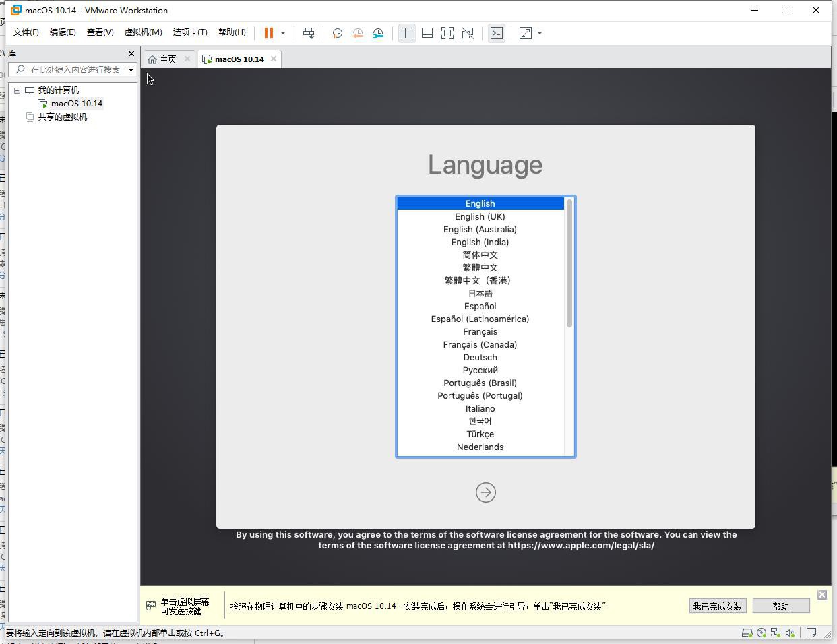The image size is (837, 644).
Task: Choose Português (Portugal) language
Action: click(480, 395)
